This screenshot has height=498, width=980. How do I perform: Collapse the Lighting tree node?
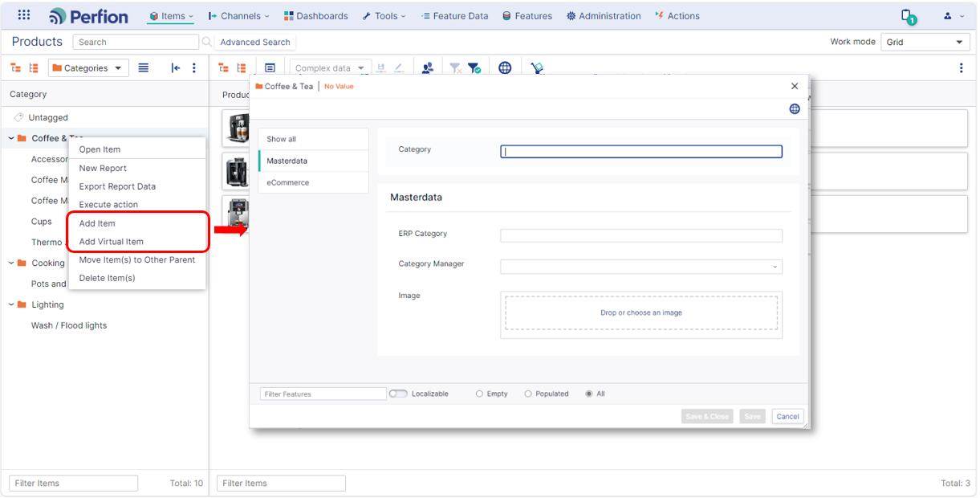click(11, 304)
